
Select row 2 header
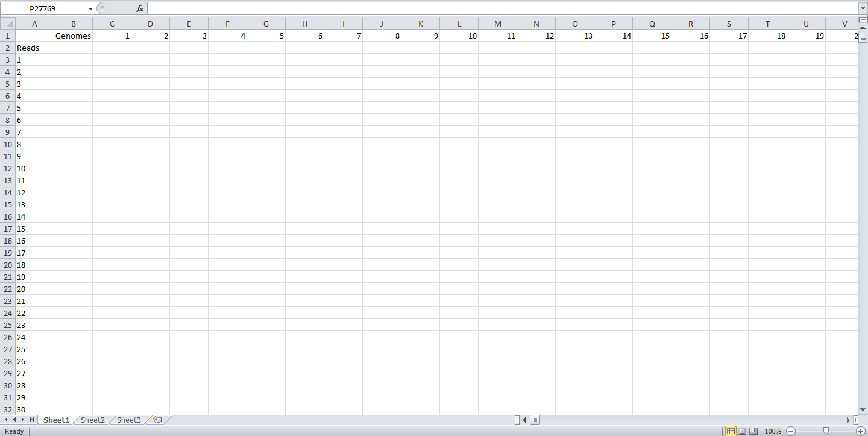7,48
